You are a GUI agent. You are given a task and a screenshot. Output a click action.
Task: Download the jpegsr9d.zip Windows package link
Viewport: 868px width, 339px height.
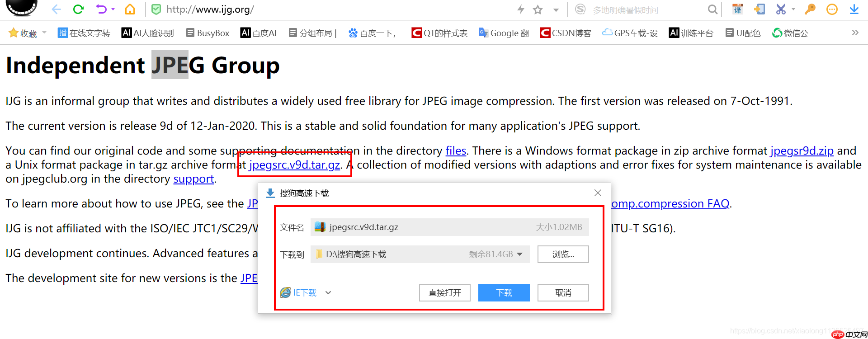(802, 151)
